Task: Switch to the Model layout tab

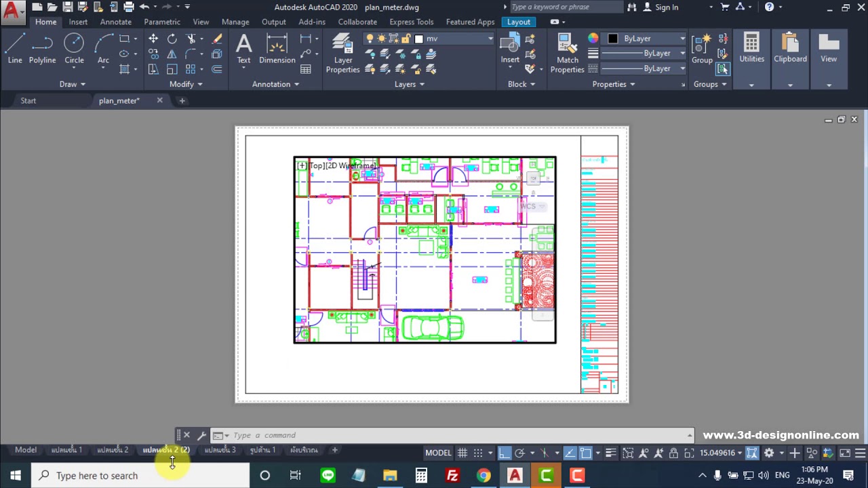Action: (26, 450)
